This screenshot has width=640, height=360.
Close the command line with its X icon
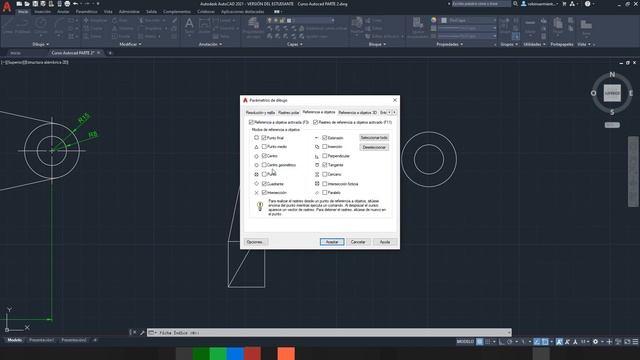135,332
